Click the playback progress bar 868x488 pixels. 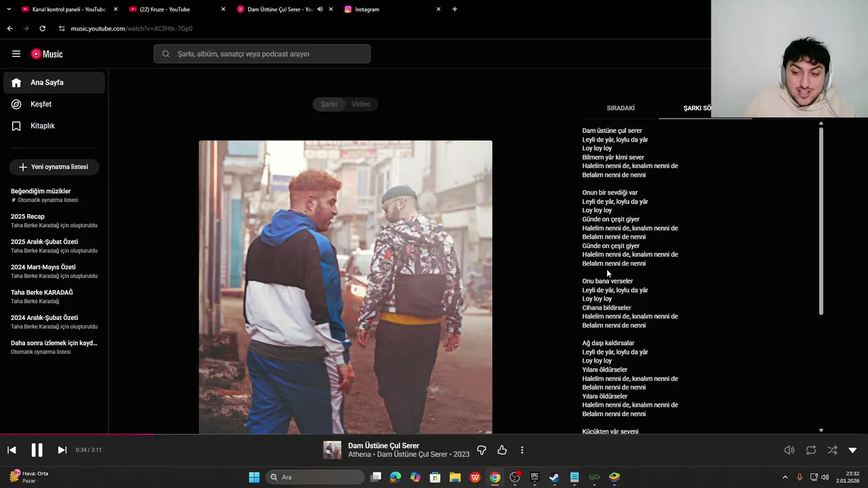[x=434, y=434]
